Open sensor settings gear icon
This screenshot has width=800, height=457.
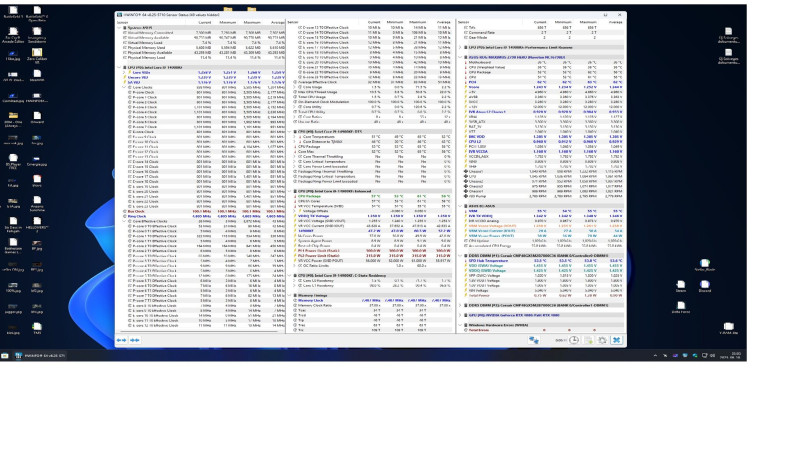tap(602, 340)
